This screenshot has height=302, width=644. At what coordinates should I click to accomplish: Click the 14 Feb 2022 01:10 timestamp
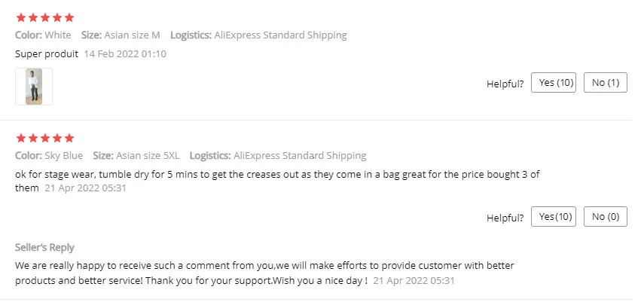[x=125, y=54]
